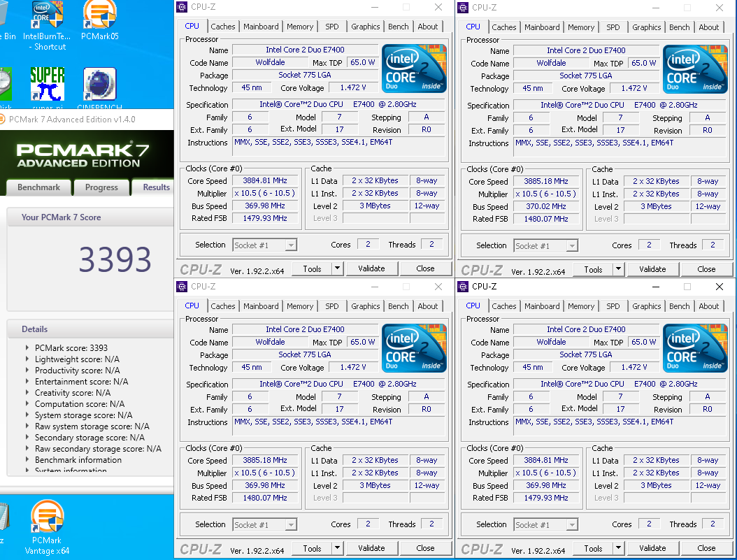The height and width of the screenshot is (560, 737).
Task: Click Validate in the top-right CPU-Z window
Action: coord(652,269)
